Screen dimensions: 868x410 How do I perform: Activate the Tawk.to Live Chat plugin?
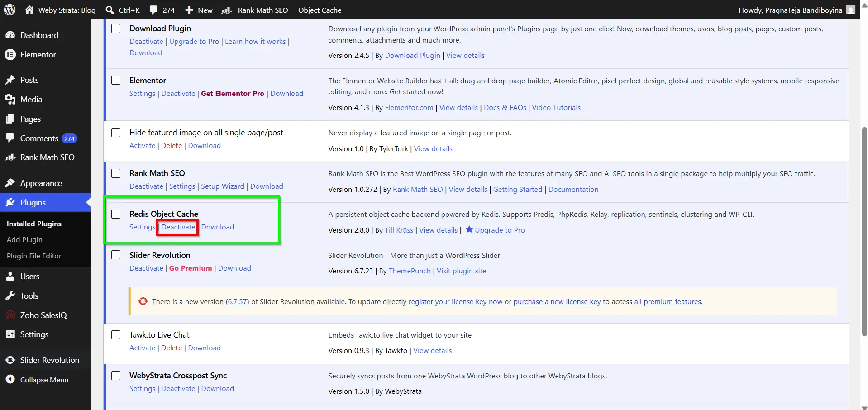coord(142,348)
